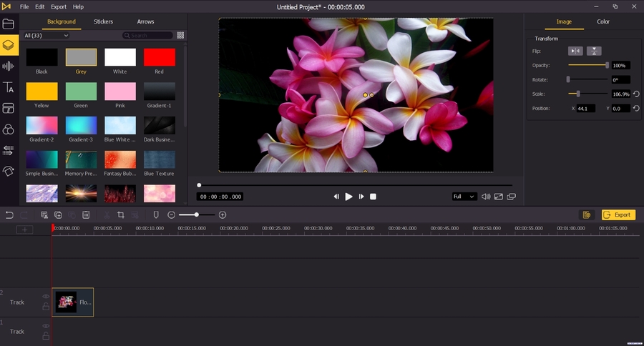
Task: Click the preview playback progress bar
Action: click(x=355, y=185)
